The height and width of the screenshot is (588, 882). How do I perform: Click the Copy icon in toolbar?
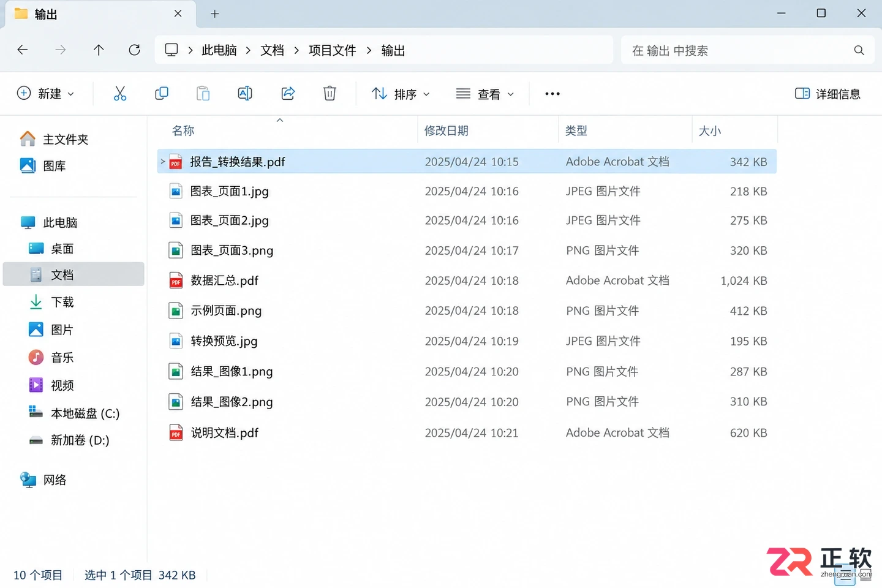click(x=162, y=93)
